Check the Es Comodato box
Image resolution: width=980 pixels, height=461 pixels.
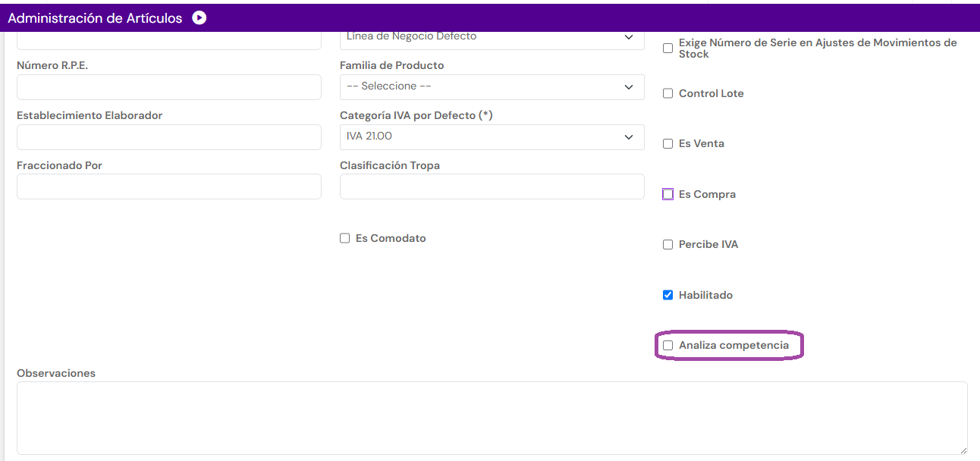[345, 239]
